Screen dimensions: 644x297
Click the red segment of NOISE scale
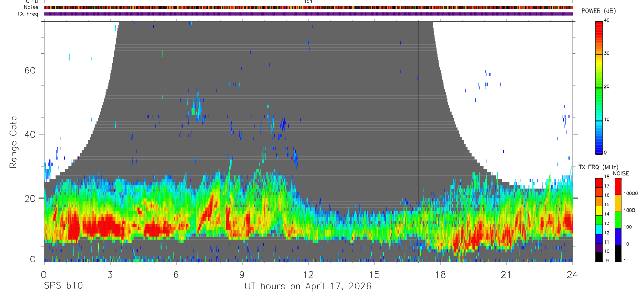[618, 186]
